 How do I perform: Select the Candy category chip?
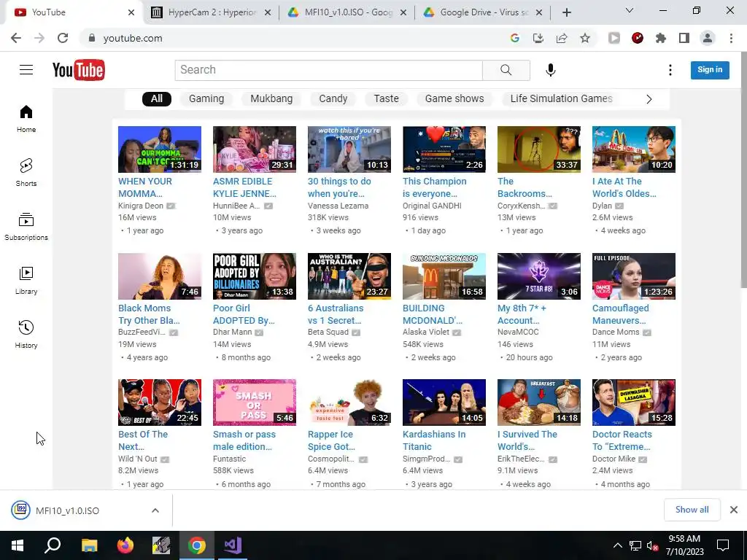[333, 98]
